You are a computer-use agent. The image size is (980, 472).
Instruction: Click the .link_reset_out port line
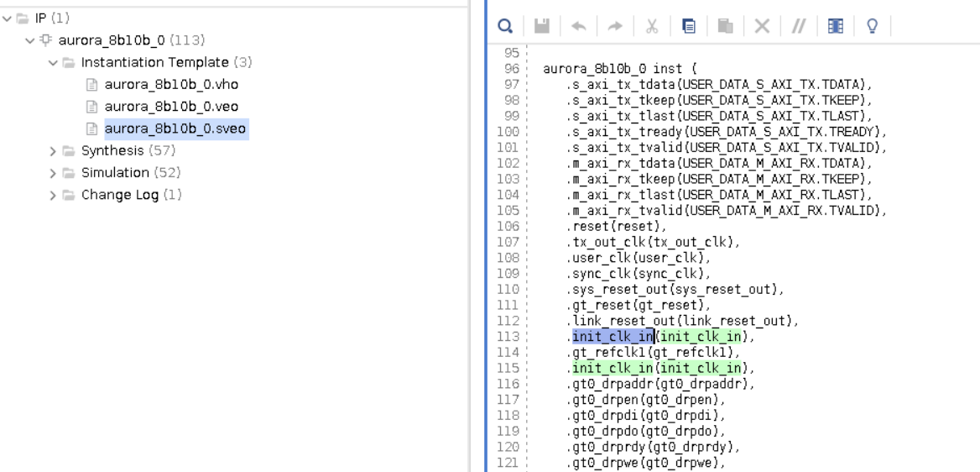[x=683, y=321]
